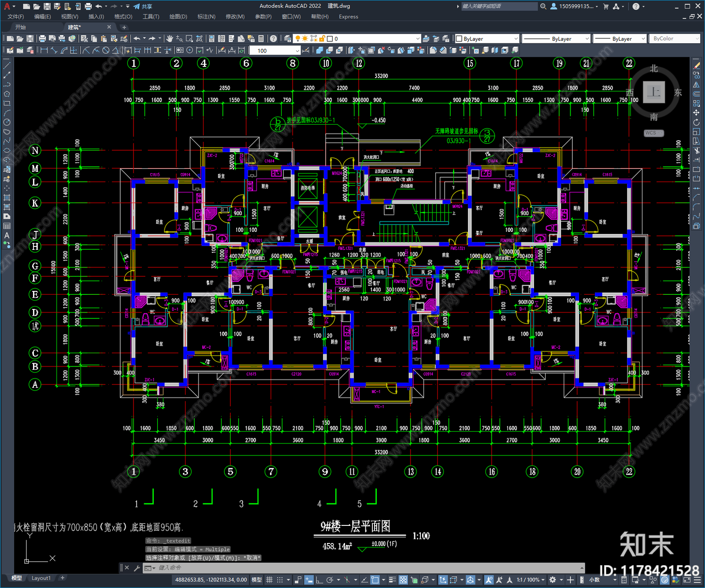Viewport: 705px width, 588px height.
Task: Open the command line customize wrench icon
Action: (137, 568)
